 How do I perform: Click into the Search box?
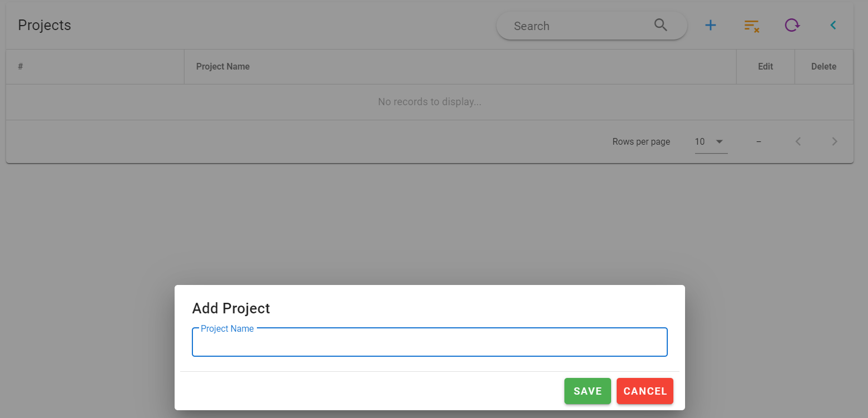coord(578,26)
